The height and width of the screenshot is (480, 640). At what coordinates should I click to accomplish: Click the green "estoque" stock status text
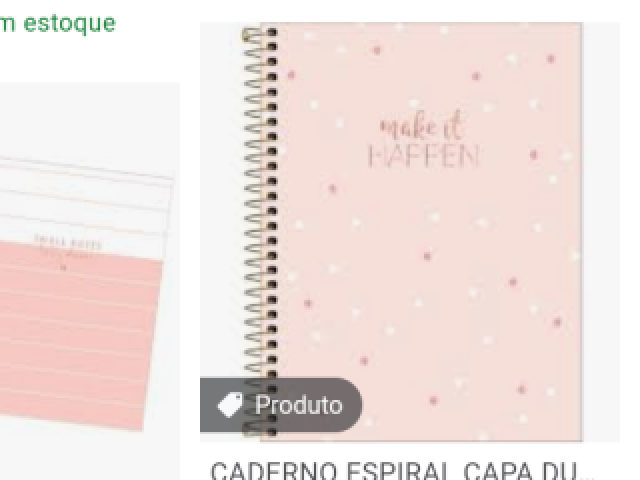70,23
